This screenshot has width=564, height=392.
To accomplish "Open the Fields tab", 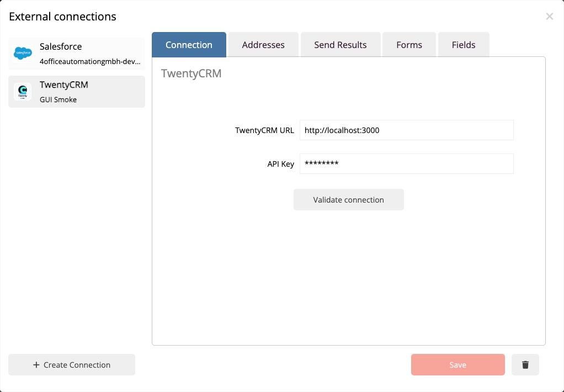I will 464,45.
